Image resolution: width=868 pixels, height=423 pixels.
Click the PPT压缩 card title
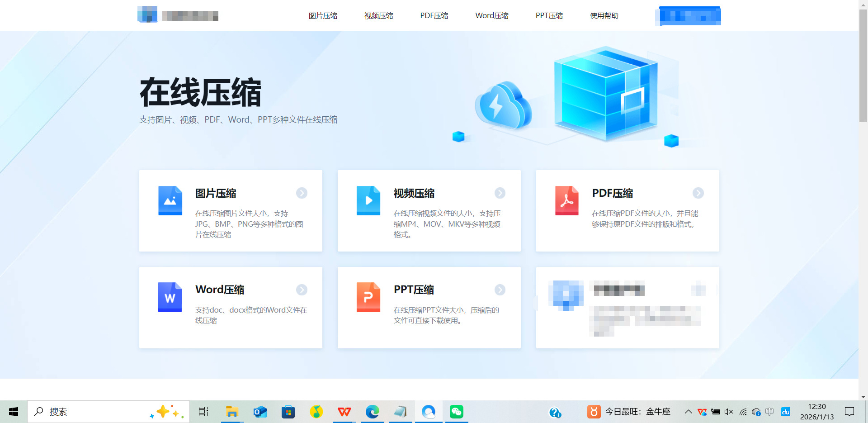[414, 290]
